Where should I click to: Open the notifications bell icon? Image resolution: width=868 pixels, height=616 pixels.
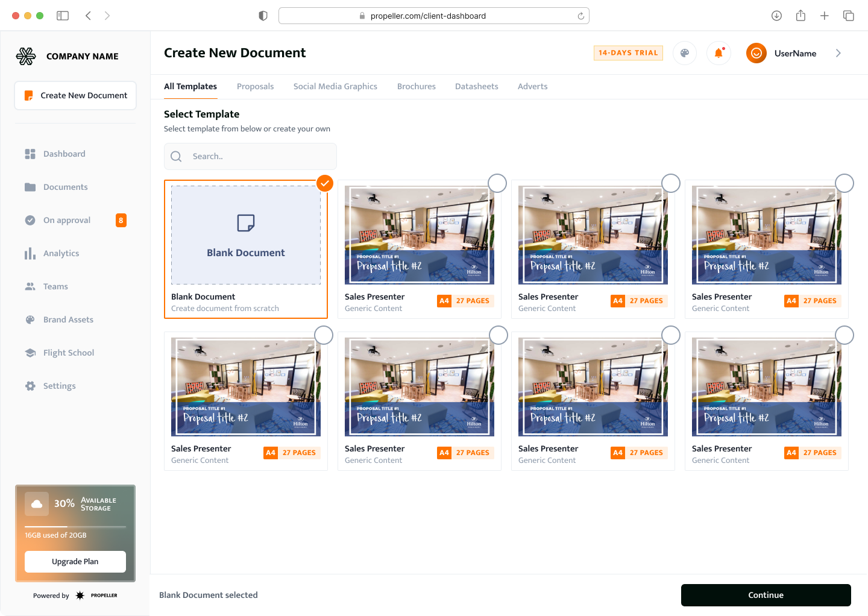tap(719, 53)
